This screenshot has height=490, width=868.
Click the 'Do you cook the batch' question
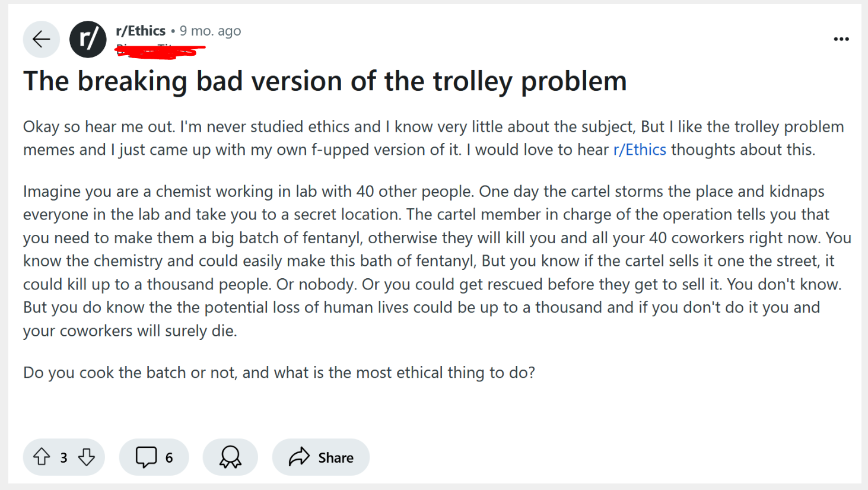click(x=279, y=373)
